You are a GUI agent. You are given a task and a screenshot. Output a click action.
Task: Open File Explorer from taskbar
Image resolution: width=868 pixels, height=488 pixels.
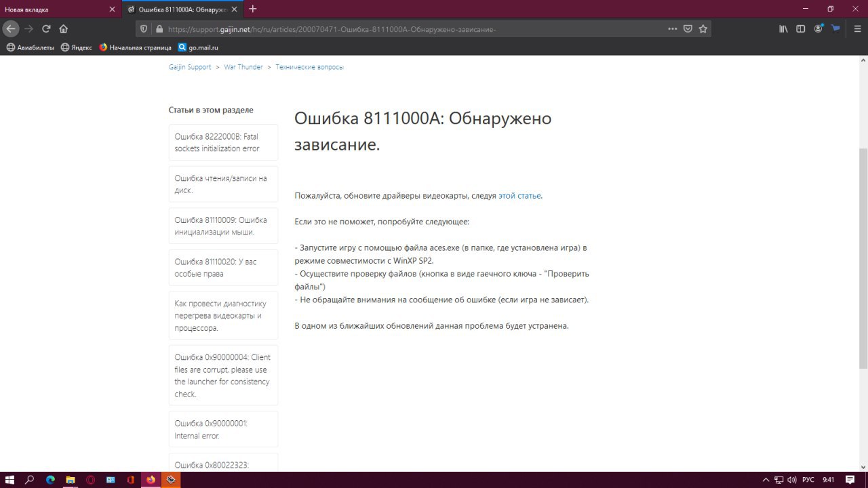(71, 480)
